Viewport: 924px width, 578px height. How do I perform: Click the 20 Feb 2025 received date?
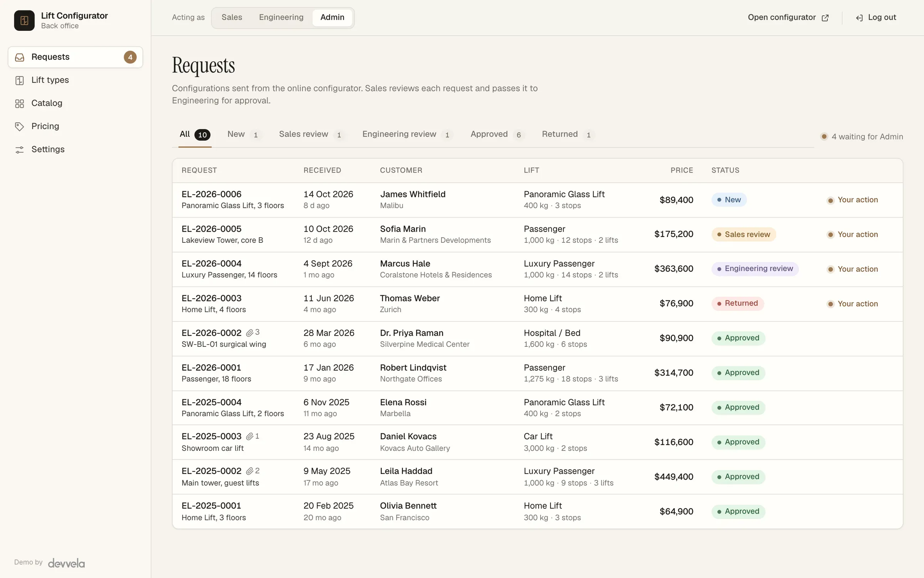[328, 506]
